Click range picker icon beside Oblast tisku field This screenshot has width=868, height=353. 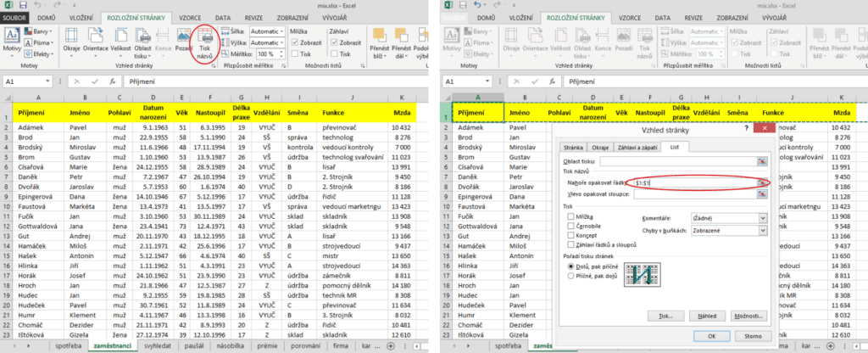click(762, 160)
